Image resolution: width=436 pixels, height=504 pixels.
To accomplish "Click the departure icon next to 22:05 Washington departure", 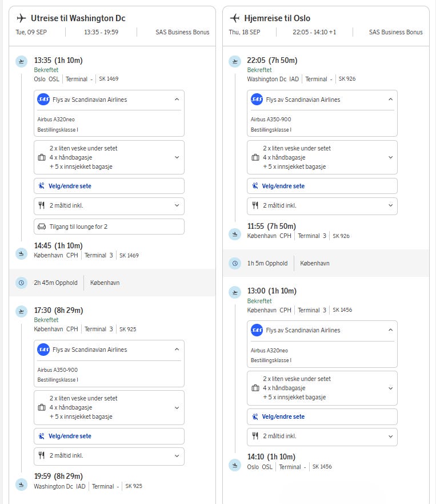I will pyautogui.click(x=234, y=62).
